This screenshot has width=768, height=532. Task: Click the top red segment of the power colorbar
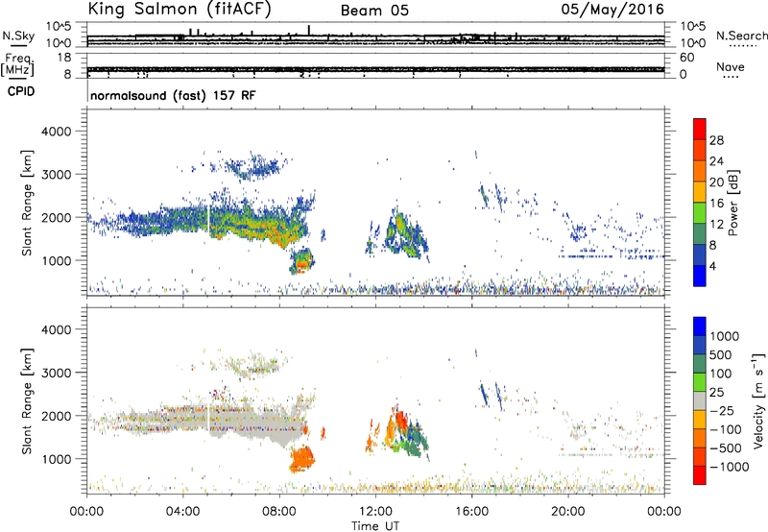[x=700, y=129]
